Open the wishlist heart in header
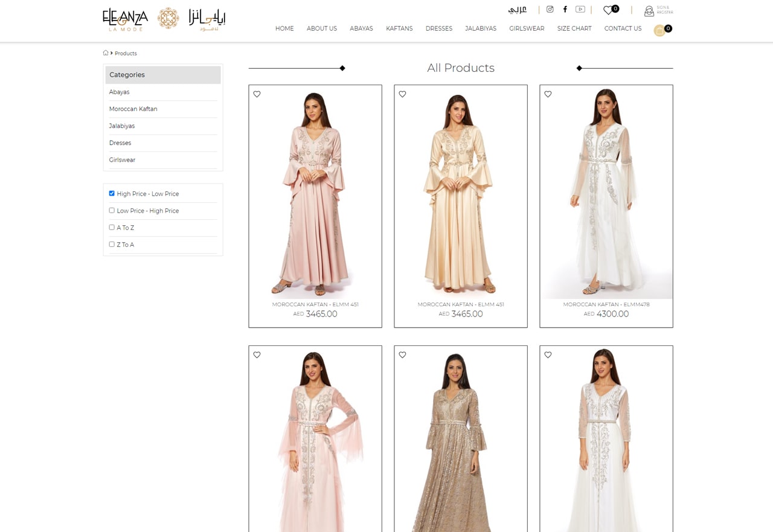This screenshot has height=532, width=773. (608, 10)
